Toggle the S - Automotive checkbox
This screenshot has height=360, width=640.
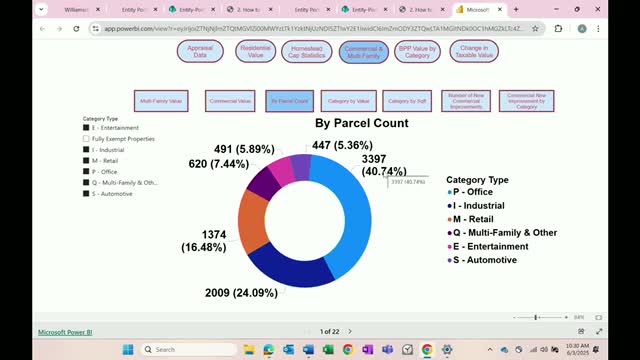[86, 193]
